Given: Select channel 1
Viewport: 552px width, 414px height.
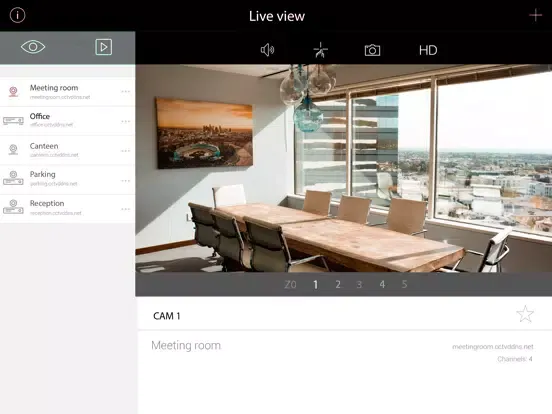Looking at the screenshot, I should click(x=315, y=284).
